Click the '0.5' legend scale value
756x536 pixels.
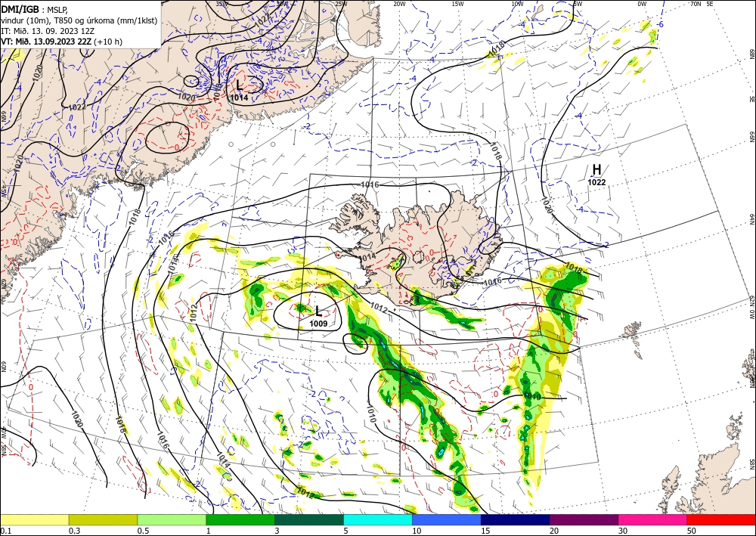point(143,531)
